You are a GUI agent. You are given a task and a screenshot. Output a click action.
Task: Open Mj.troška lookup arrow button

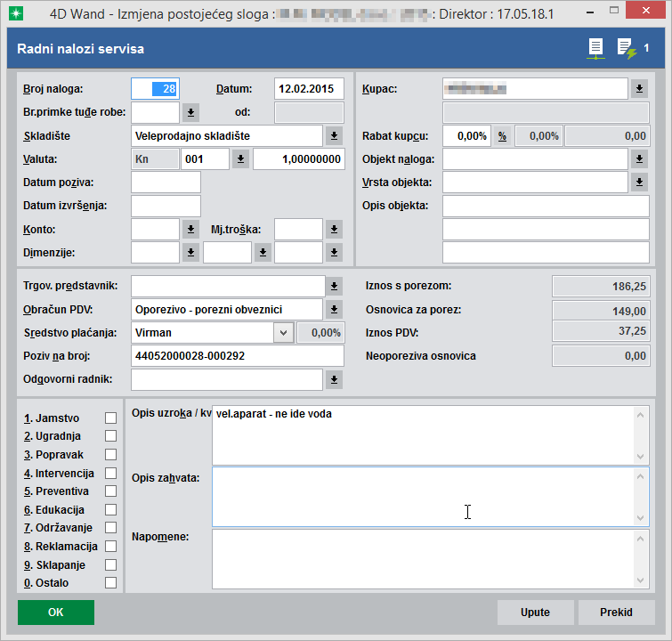point(334,230)
